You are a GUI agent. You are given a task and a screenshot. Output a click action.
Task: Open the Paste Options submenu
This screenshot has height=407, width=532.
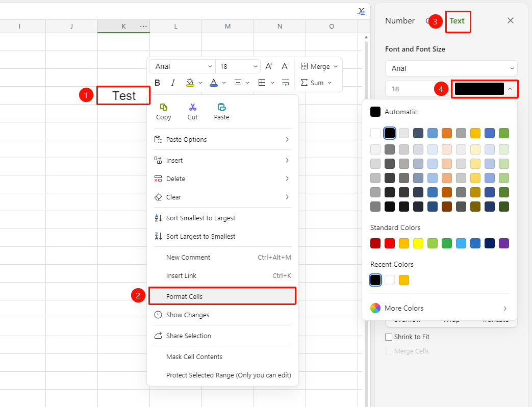coord(222,139)
